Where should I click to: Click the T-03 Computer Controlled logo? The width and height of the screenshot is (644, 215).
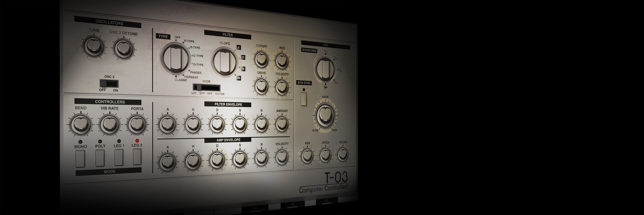click(x=324, y=182)
